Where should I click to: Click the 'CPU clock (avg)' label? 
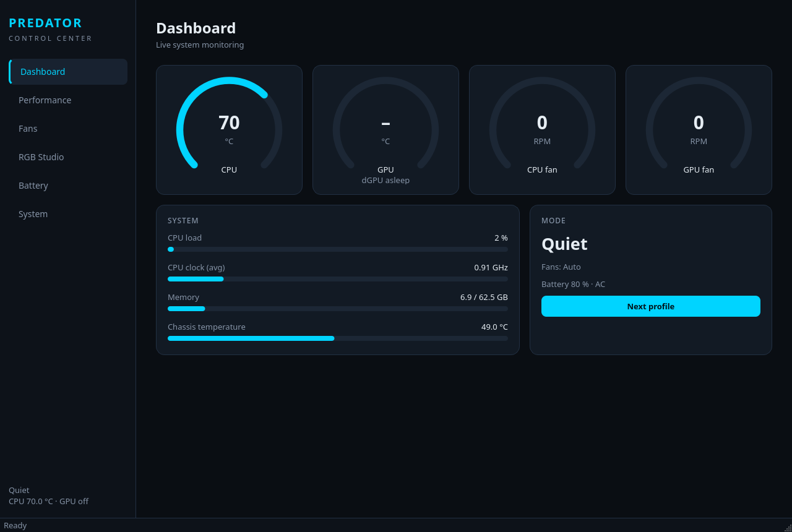point(196,268)
